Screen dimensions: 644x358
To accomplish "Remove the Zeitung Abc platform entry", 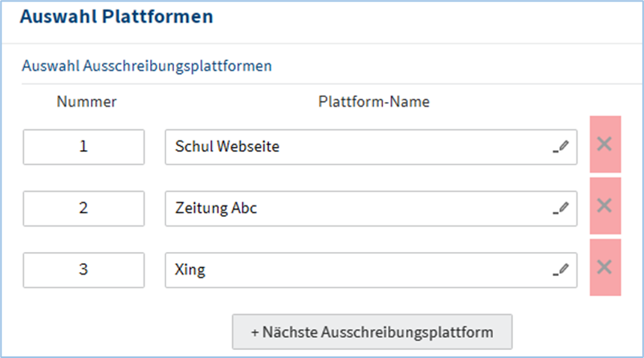I will (x=605, y=205).
